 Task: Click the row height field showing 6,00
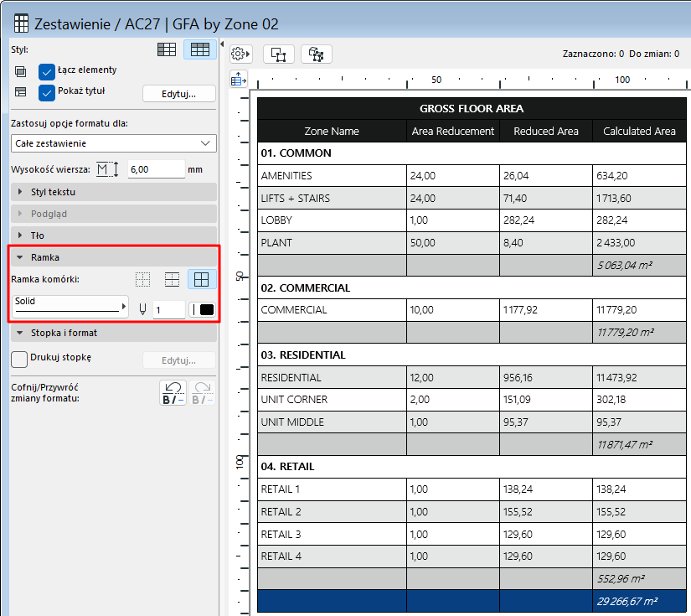pyautogui.click(x=156, y=169)
